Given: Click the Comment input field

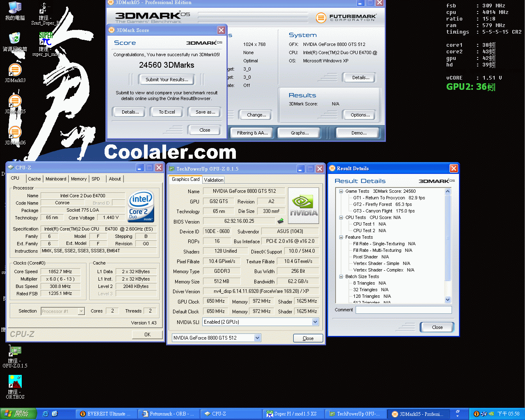Looking at the screenshot, I should click(404, 310).
